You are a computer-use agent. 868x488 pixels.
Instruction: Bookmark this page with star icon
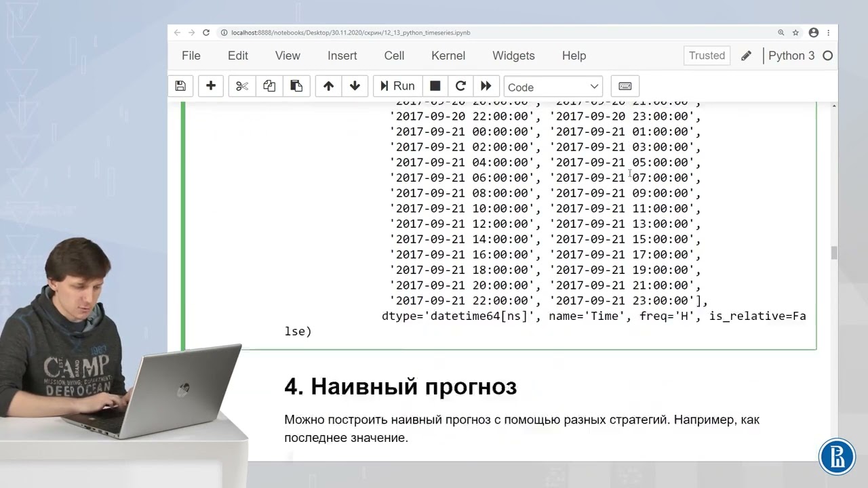(796, 33)
